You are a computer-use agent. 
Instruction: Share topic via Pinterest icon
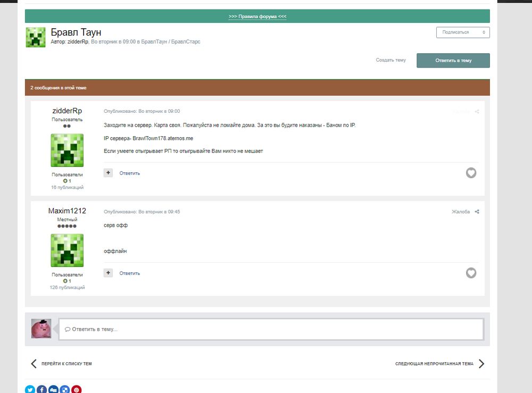[76, 390]
